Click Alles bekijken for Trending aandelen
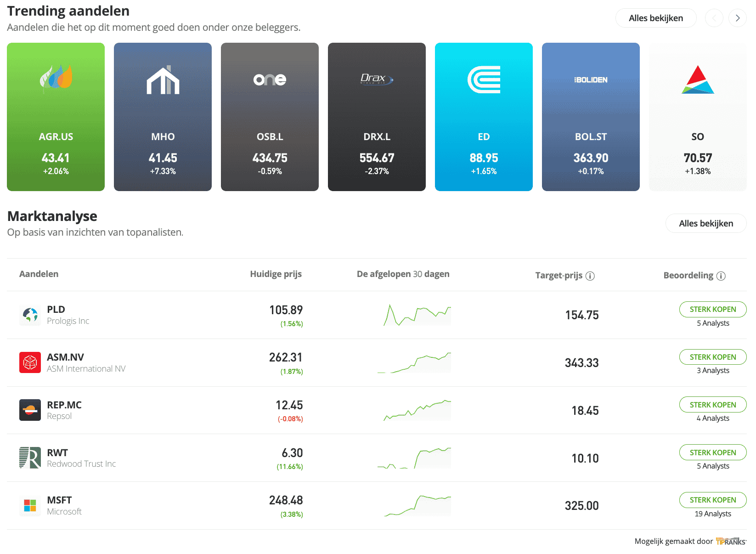 [656, 18]
